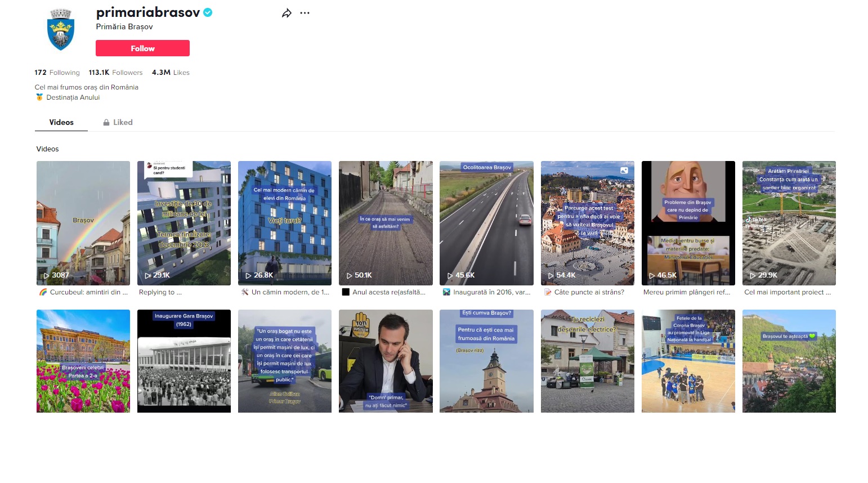Image resolution: width=868 pixels, height=483 pixels.
Task: Switch to the Videos tab
Action: tap(61, 122)
